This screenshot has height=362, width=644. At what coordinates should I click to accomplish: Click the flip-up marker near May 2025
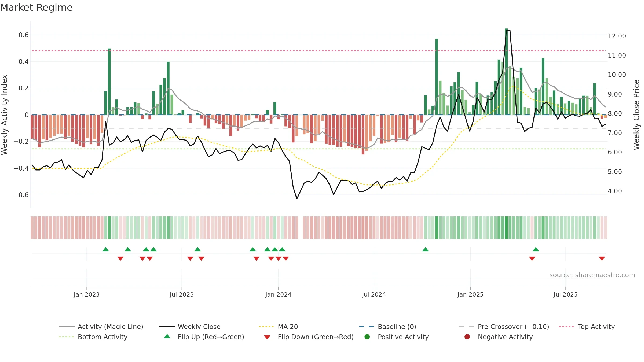pyautogui.click(x=536, y=249)
